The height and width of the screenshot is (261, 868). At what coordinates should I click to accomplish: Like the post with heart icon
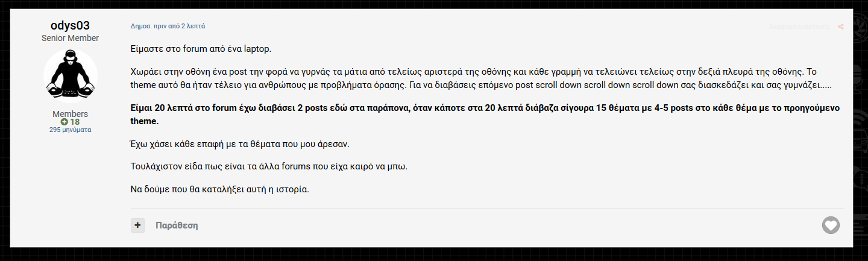pyautogui.click(x=831, y=225)
